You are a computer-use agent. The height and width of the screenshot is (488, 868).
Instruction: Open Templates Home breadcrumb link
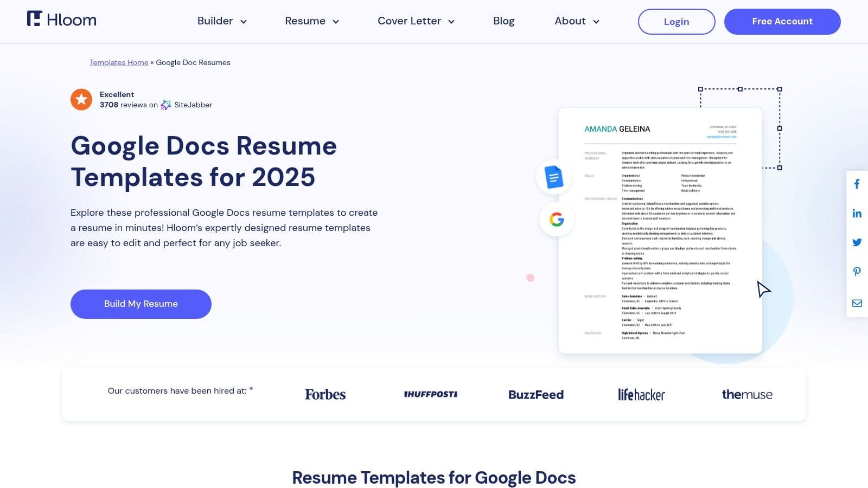pyautogui.click(x=119, y=63)
